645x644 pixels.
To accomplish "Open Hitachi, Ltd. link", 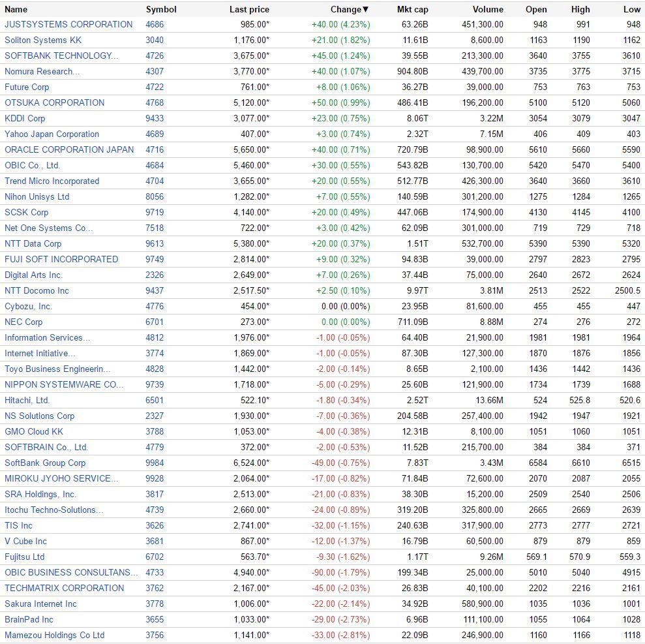I will tap(27, 400).
